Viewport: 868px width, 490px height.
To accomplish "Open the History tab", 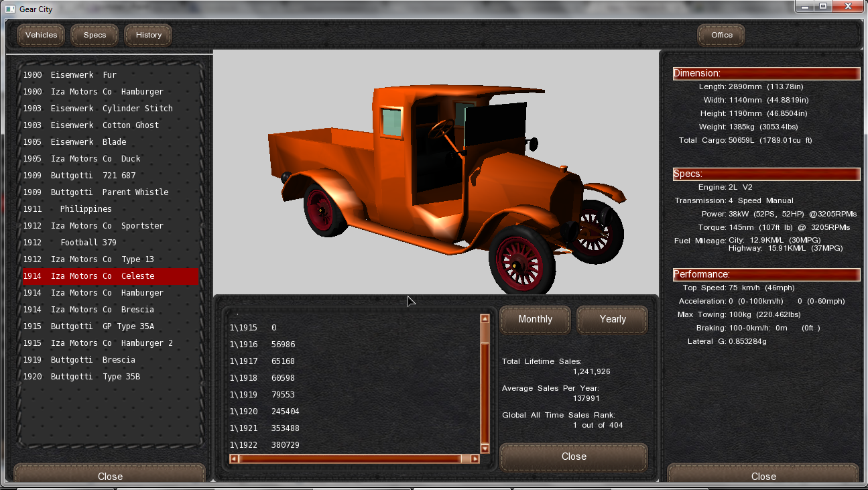I will pyautogui.click(x=148, y=35).
